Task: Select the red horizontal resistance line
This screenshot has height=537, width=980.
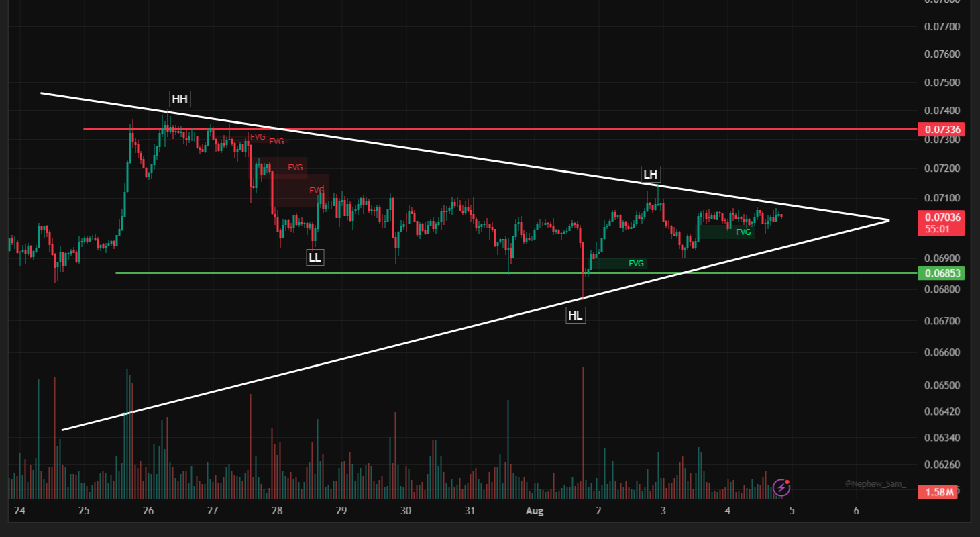Action: (500, 129)
